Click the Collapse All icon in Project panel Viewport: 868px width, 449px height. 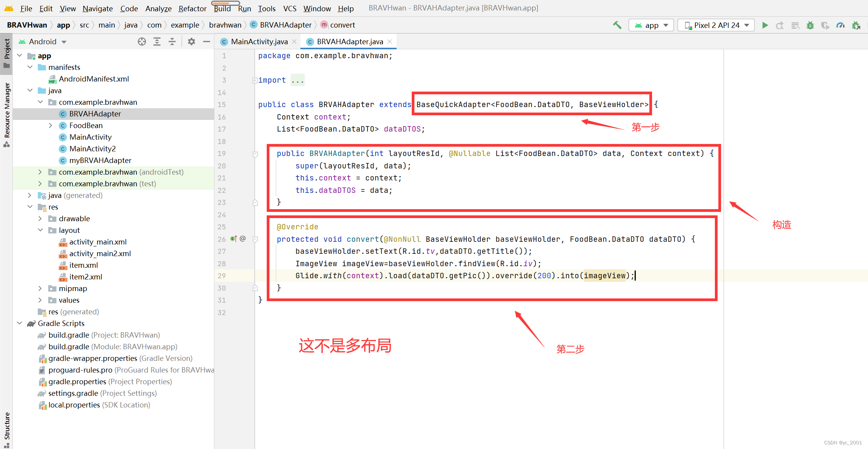(172, 42)
